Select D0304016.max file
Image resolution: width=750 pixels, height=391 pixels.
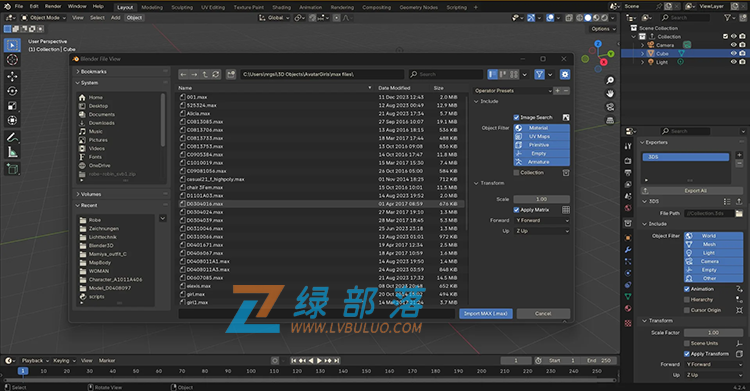320,204
